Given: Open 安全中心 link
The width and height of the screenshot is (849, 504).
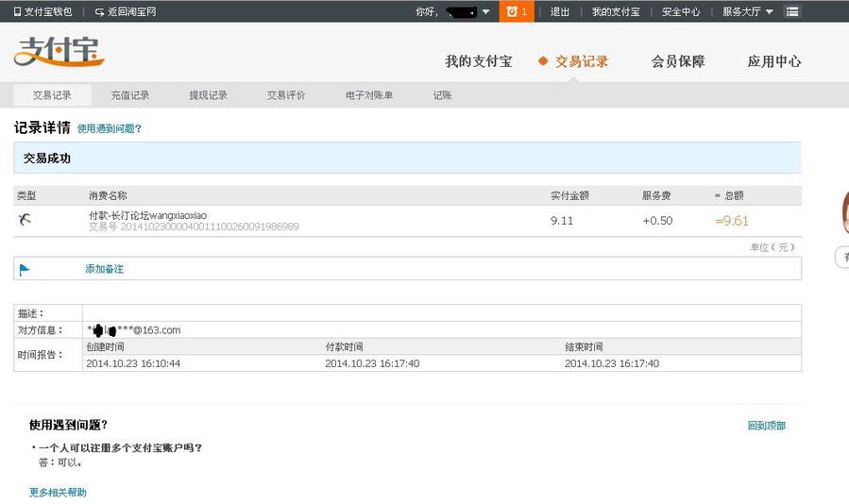Looking at the screenshot, I should [681, 11].
